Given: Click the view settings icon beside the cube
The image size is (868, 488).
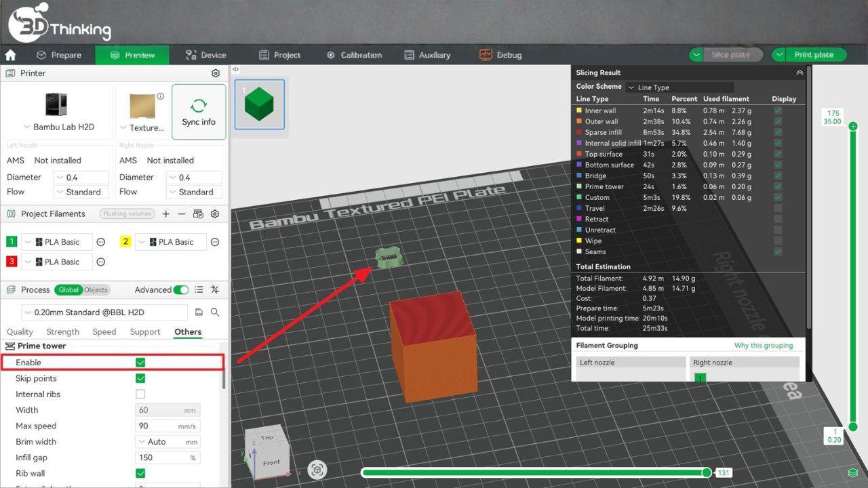Looking at the screenshot, I should 317,470.
